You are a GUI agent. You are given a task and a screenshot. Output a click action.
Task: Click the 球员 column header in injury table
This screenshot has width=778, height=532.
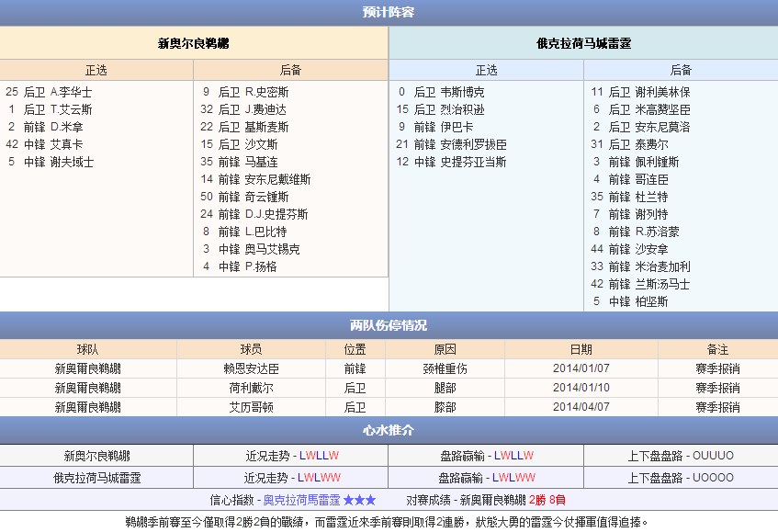click(251, 349)
